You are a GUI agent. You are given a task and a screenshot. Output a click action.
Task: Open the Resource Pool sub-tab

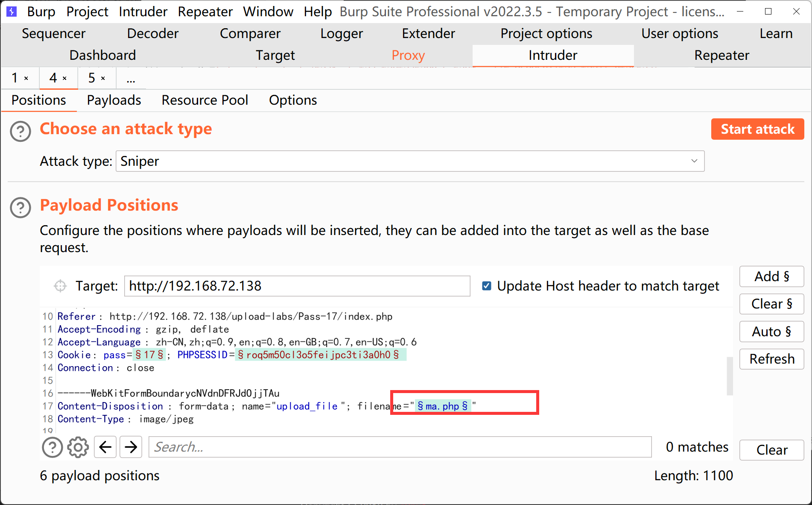[205, 100]
